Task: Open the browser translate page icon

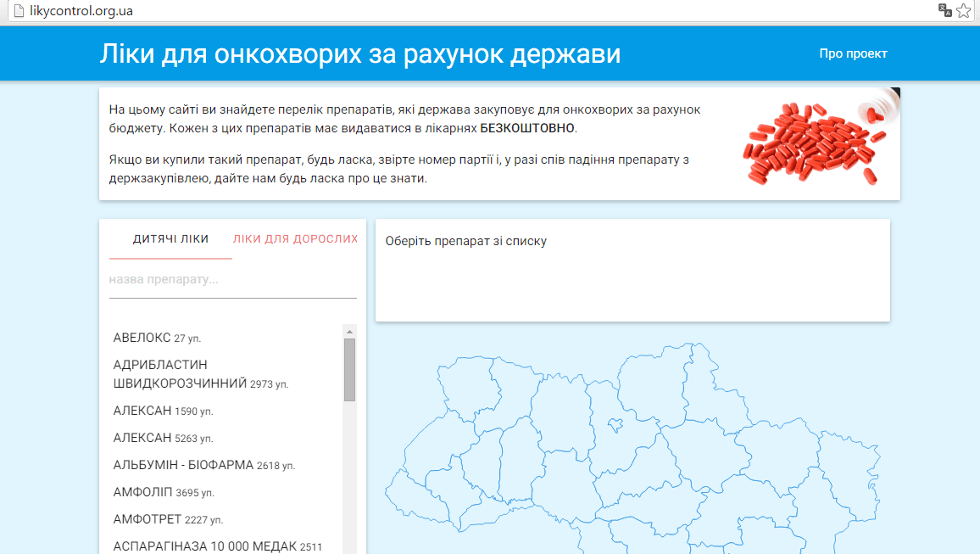Action: click(x=944, y=10)
